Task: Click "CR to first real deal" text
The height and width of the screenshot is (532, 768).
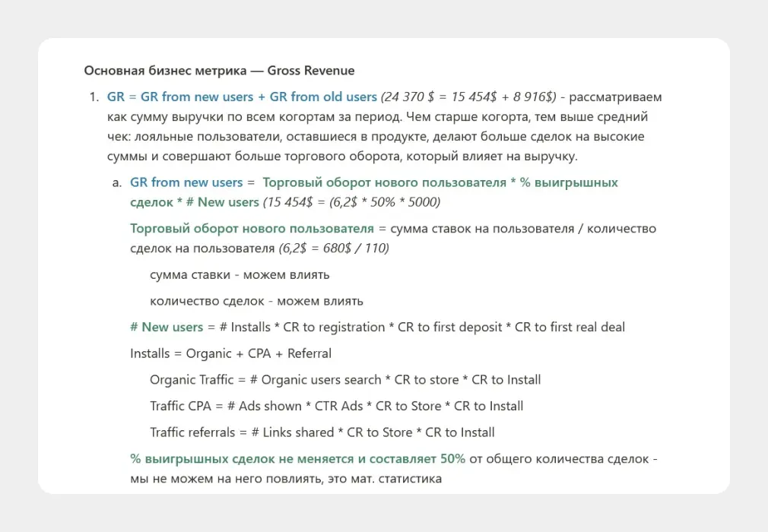Action: coord(570,327)
